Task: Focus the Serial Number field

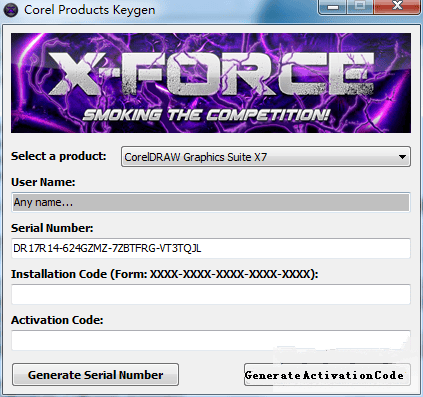Action: point(211,248)
